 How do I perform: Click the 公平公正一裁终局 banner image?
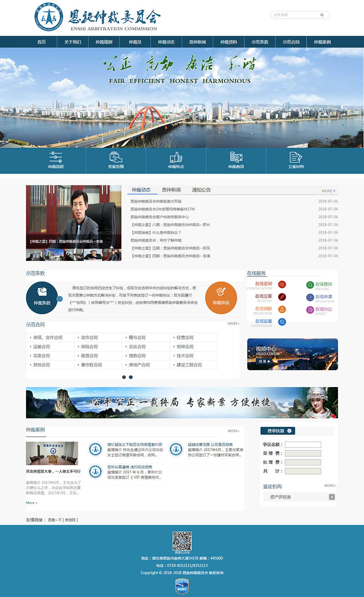click(182, 403)
